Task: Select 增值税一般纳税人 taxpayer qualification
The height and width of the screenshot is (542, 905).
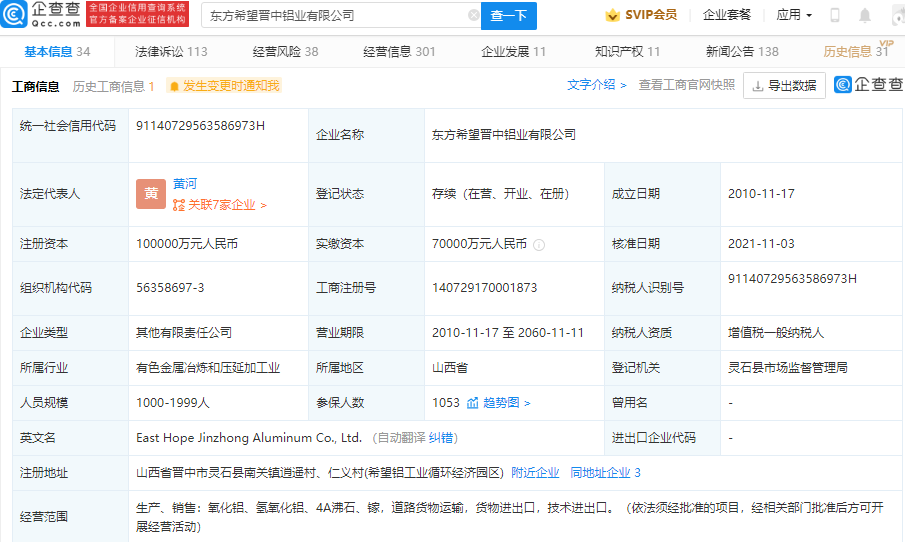Action: click(776, 332)
